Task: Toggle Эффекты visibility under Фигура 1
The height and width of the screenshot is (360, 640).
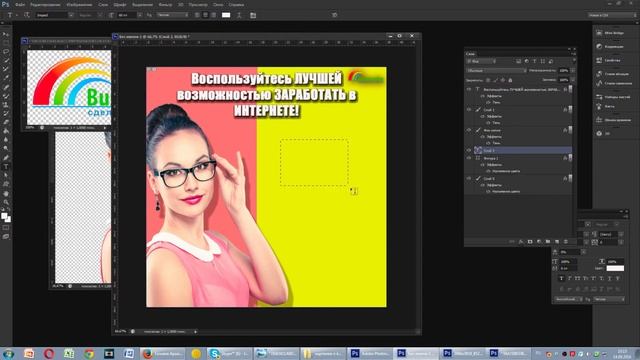Action: coord(482,164)
